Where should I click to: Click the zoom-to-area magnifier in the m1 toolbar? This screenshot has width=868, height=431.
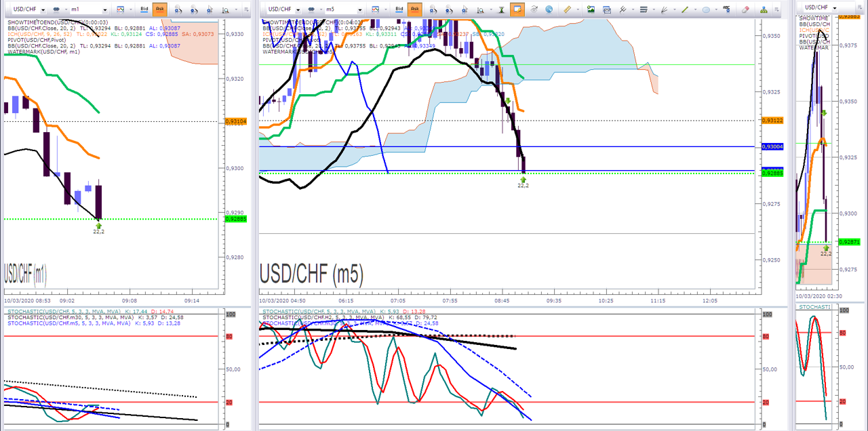click(225, 10)
